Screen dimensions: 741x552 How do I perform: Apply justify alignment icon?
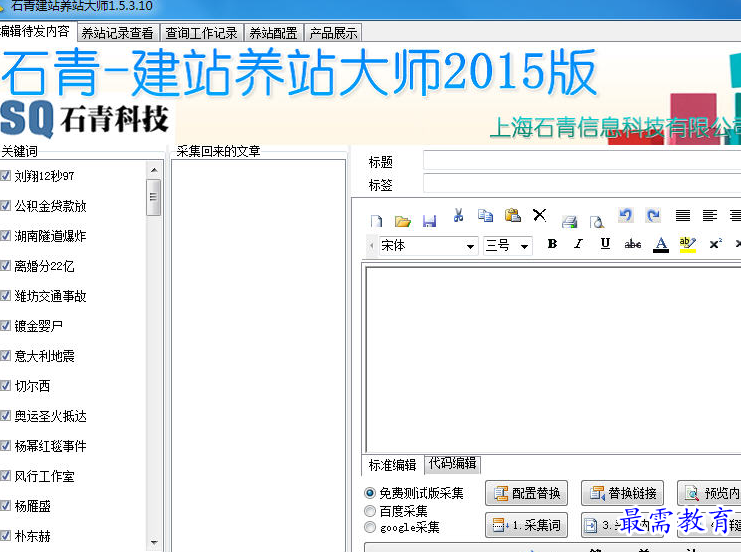[x=682, y=216]
